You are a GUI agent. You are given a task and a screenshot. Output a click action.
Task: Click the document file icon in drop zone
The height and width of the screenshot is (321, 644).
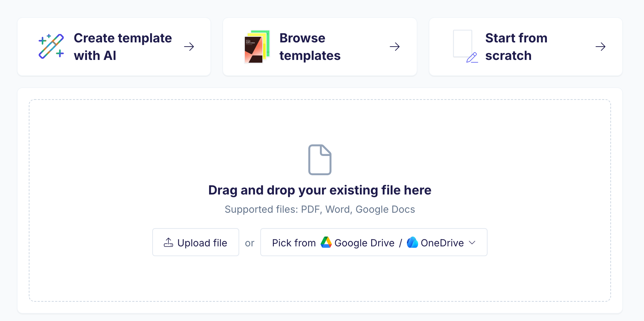[x=320, y=159]
